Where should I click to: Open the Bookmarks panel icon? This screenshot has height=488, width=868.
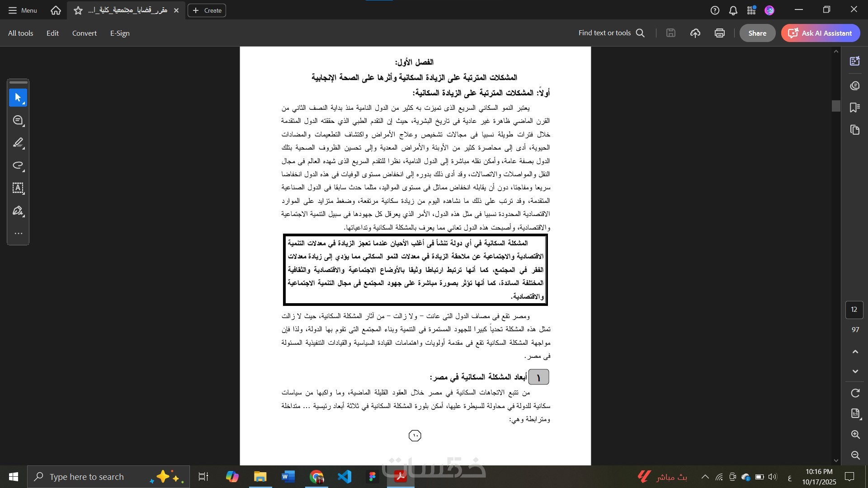[x=854, y=108]
